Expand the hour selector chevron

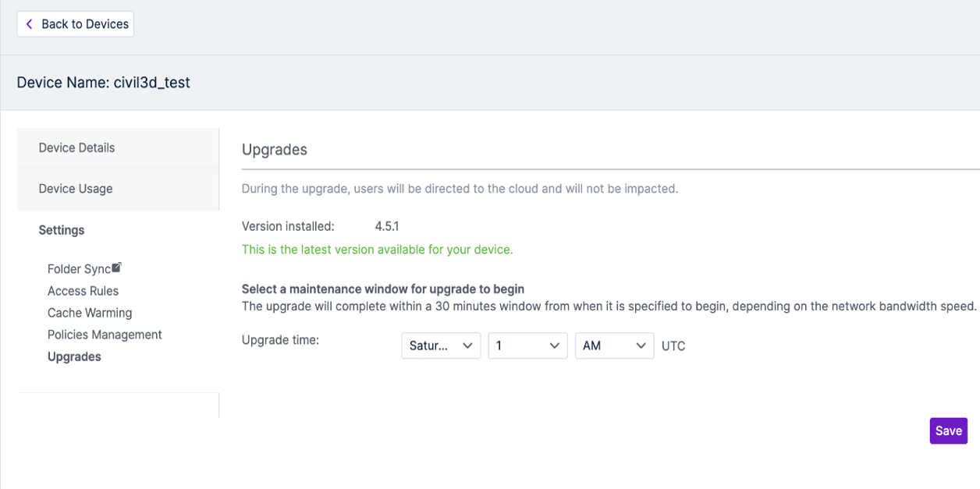coord(553,345)
